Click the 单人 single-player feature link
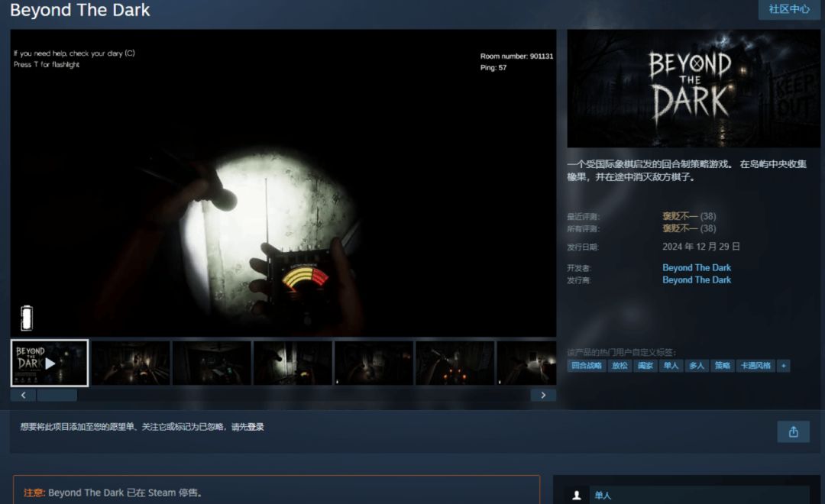 click(x=603, y=496)
